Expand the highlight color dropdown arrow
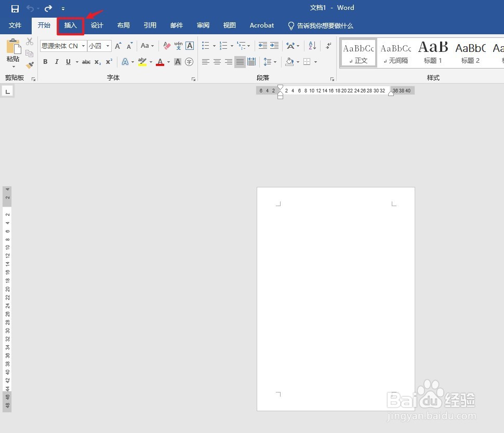The width and height of the screenshot is (504, 433). 151,62
